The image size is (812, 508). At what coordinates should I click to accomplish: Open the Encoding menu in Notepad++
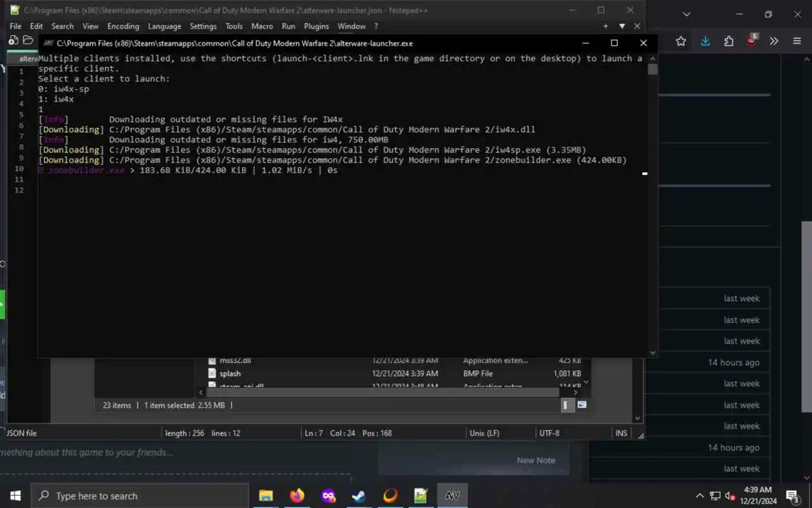(123, 26)
